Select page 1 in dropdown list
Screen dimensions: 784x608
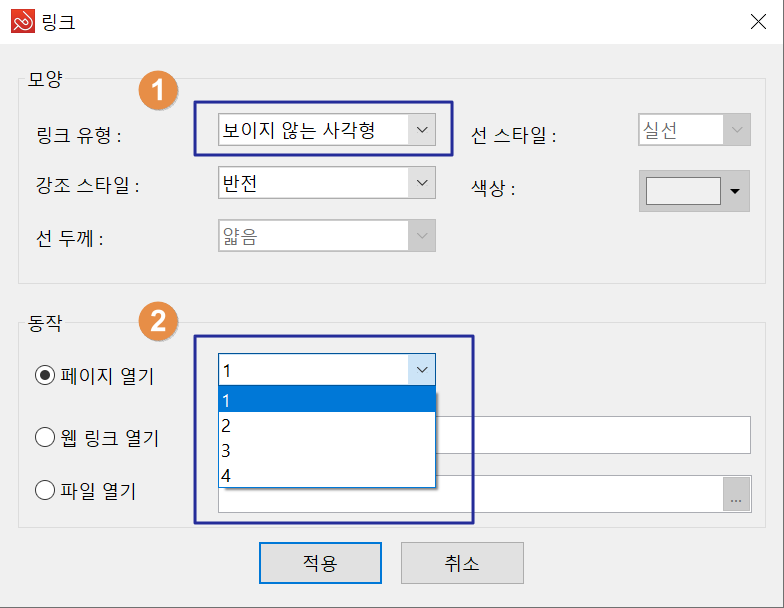[326, 400]
